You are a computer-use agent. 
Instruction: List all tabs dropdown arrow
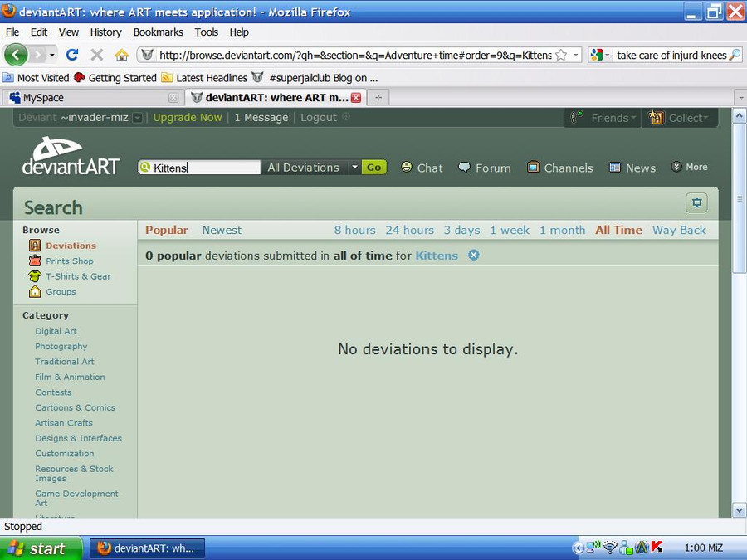click(x=741, y=98)
